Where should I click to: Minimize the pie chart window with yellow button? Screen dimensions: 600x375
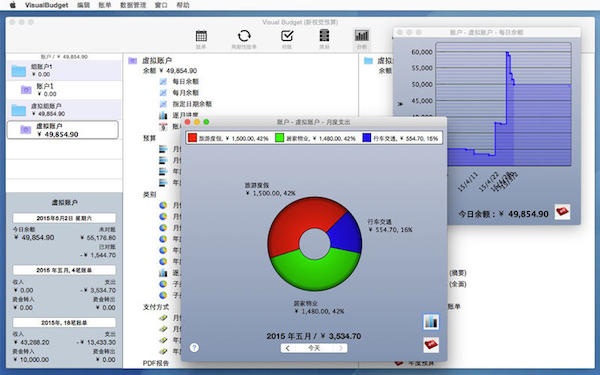click(197, 122)
